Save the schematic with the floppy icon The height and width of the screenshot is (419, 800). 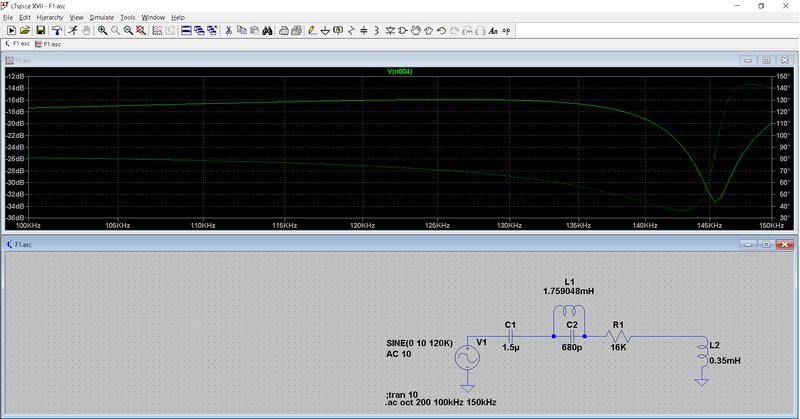pyautogui.click(x=41, y=31)
